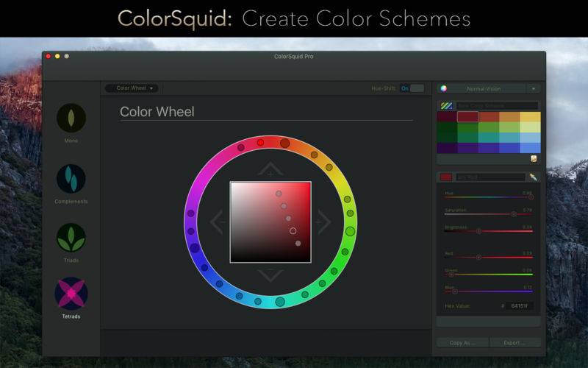Choose the Triads scheme icon
Image resolution: width=588 pixels, height=368 pixels.
click(x=71, y=238)
